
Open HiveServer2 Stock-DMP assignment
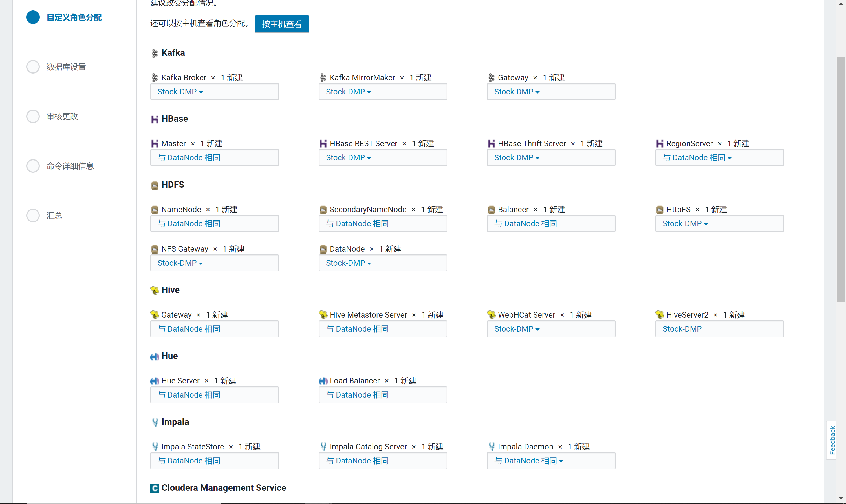720,329
